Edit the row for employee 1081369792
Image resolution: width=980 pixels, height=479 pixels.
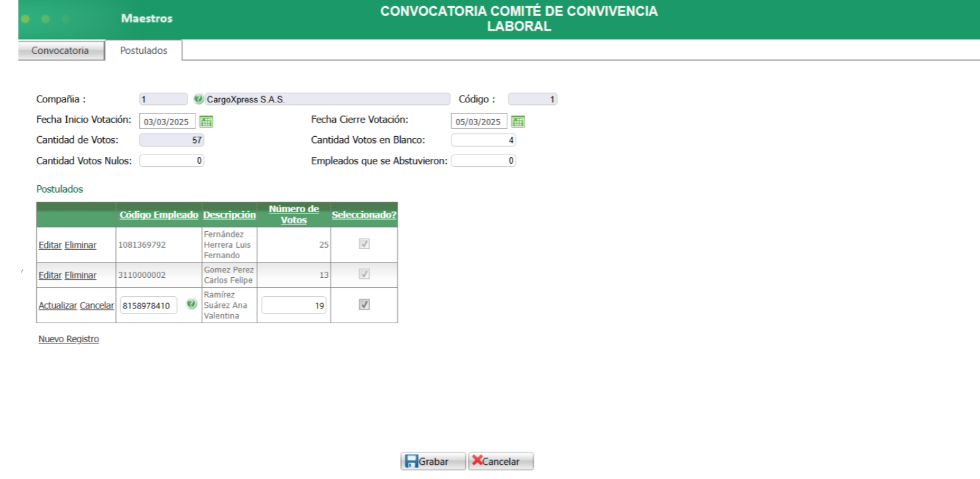pyautogui.click(x=50, y=245)
